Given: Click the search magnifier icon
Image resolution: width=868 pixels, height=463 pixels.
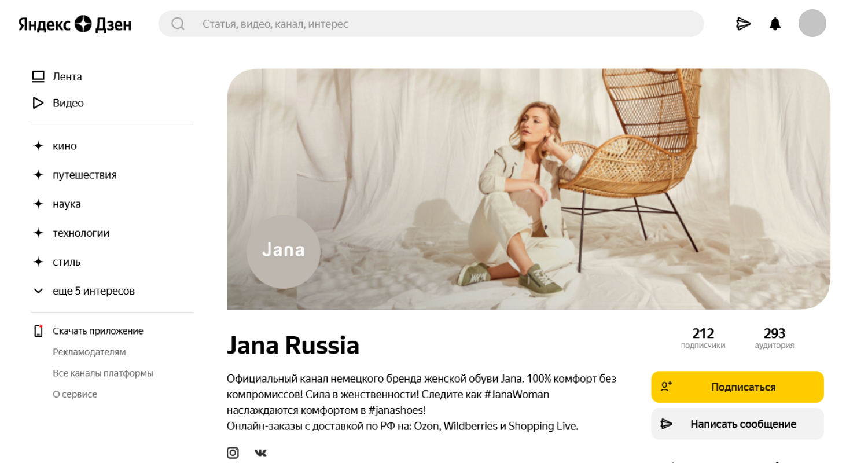Looking at the screenshot, I should (x=178, y=24).
